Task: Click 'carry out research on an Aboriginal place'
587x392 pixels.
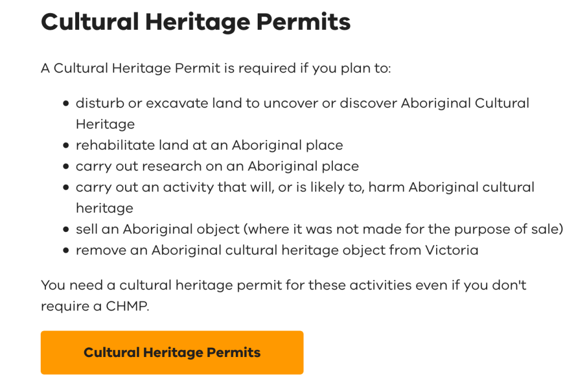Action: click(x=217, y=166)
